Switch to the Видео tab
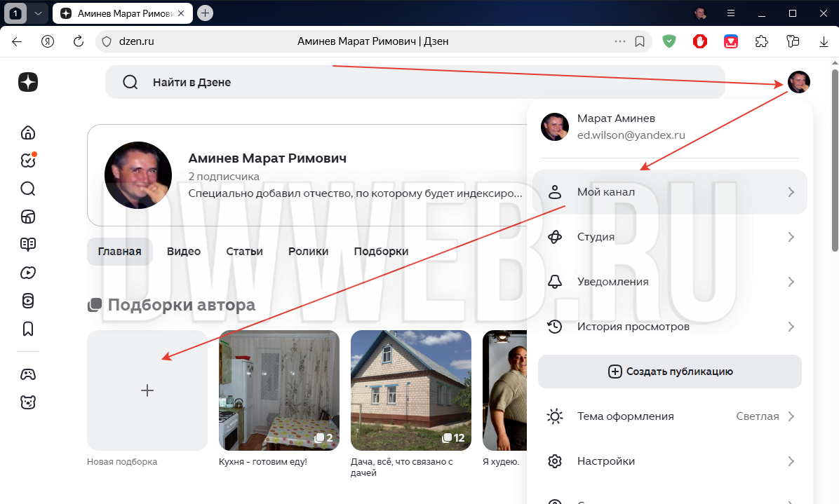 point(184,252)
